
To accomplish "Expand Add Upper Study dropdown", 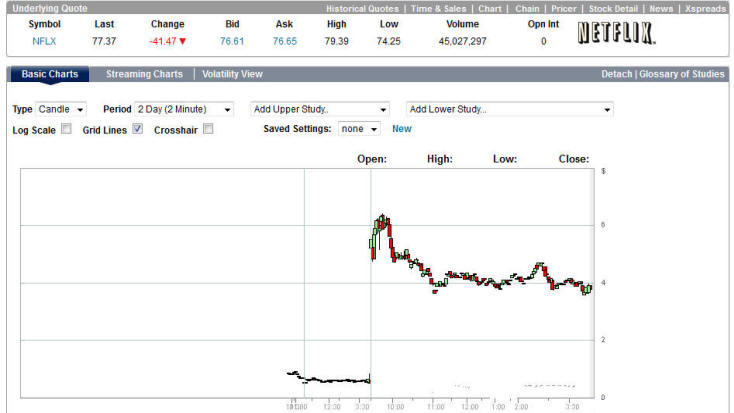I will pos(320,109).
